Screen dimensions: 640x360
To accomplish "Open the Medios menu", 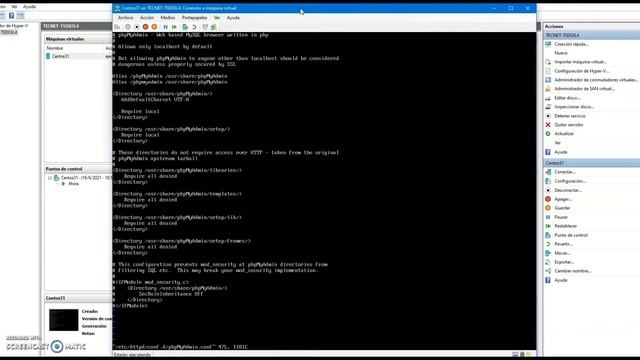I will pyautogui.click(x=168, y=18).
